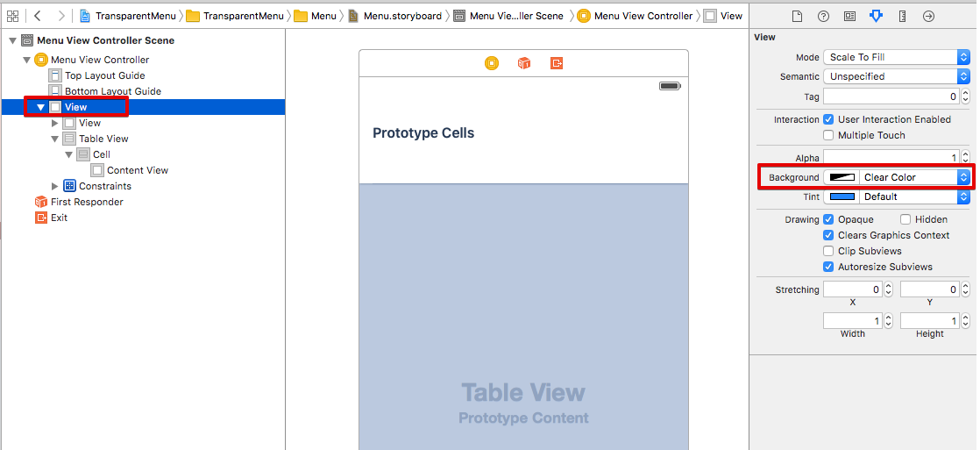The image size is (980, 450).
Task: Click the Tag input field
Action: coord(891,96)
